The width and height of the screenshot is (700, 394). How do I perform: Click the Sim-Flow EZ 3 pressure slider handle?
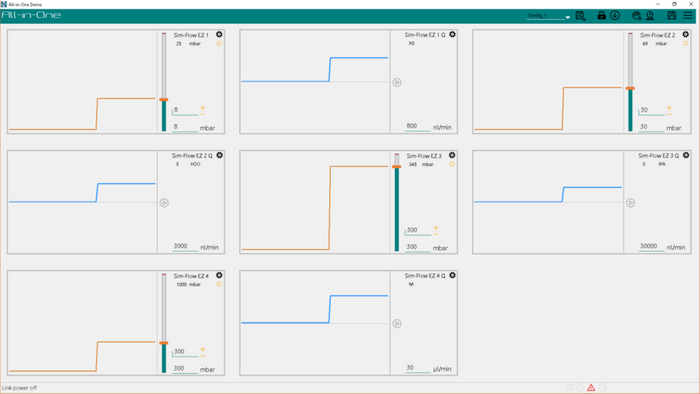pos(397,167)
